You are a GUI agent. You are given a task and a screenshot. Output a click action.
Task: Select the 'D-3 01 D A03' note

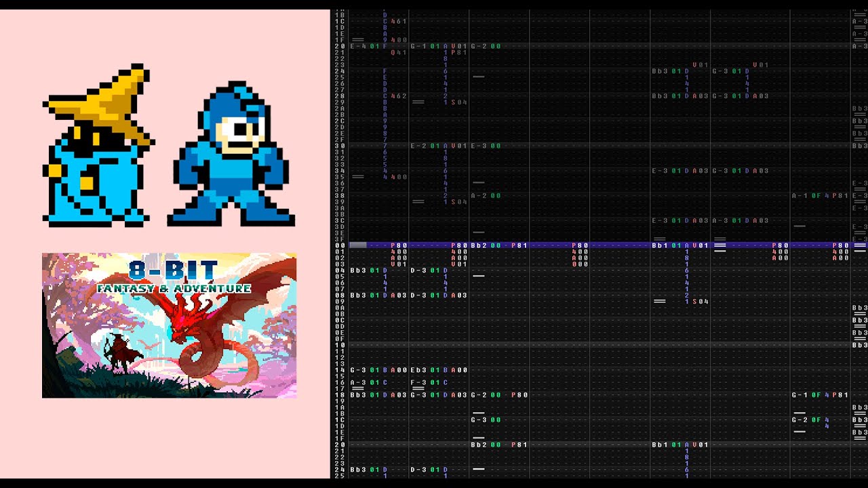point(439,296)
